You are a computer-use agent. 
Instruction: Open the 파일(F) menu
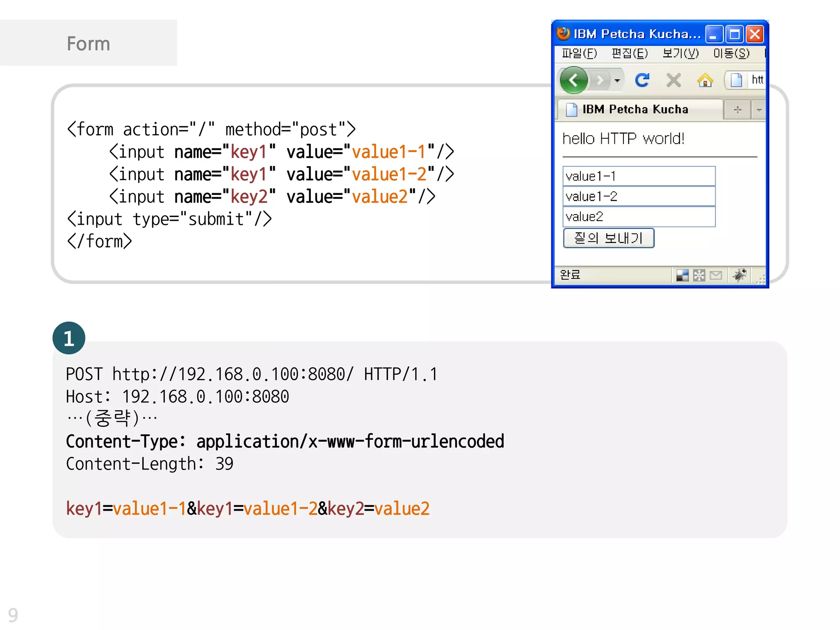coord(579,53)
